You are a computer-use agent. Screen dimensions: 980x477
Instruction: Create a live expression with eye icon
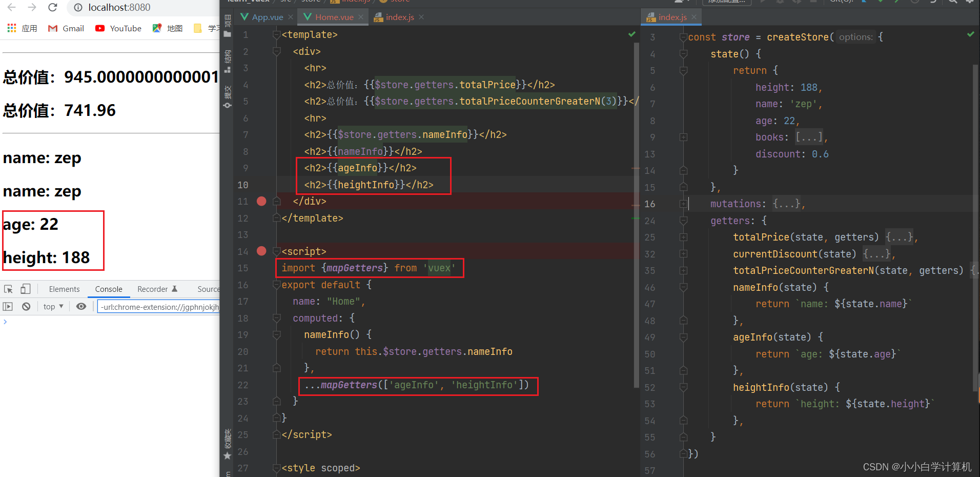(81, 307)
